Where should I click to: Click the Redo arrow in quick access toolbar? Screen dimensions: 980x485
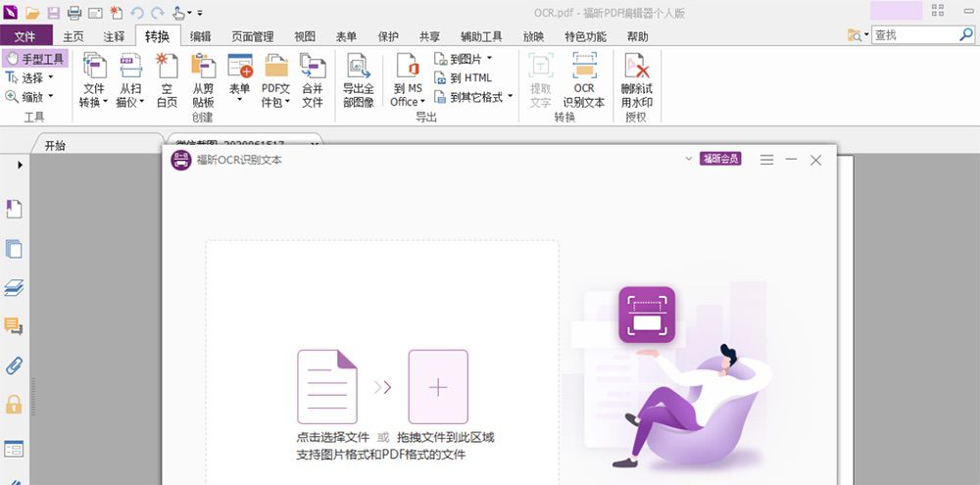158,12
